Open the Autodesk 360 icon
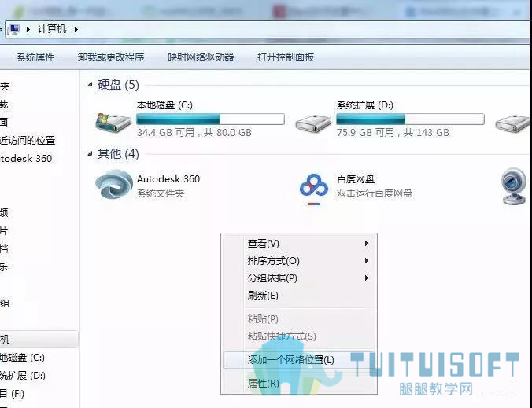 pyautogui.click(x=114, y=184)
